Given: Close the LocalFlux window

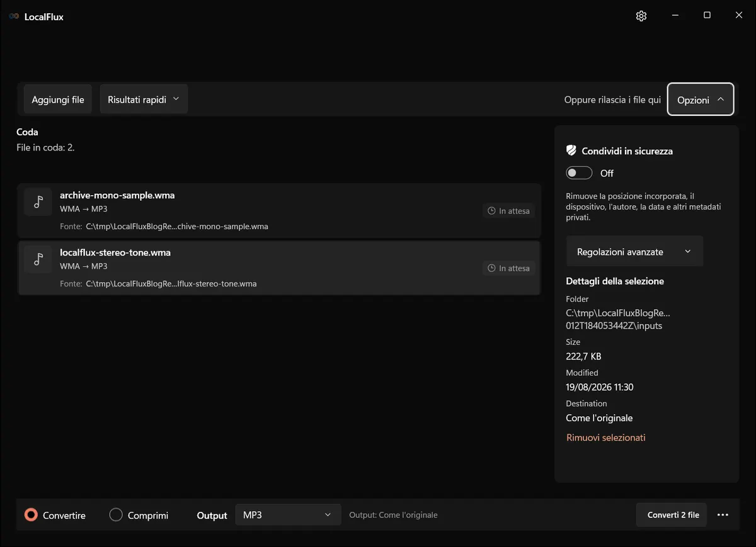Looking at the screenshot, I should (x=739, y=16).
